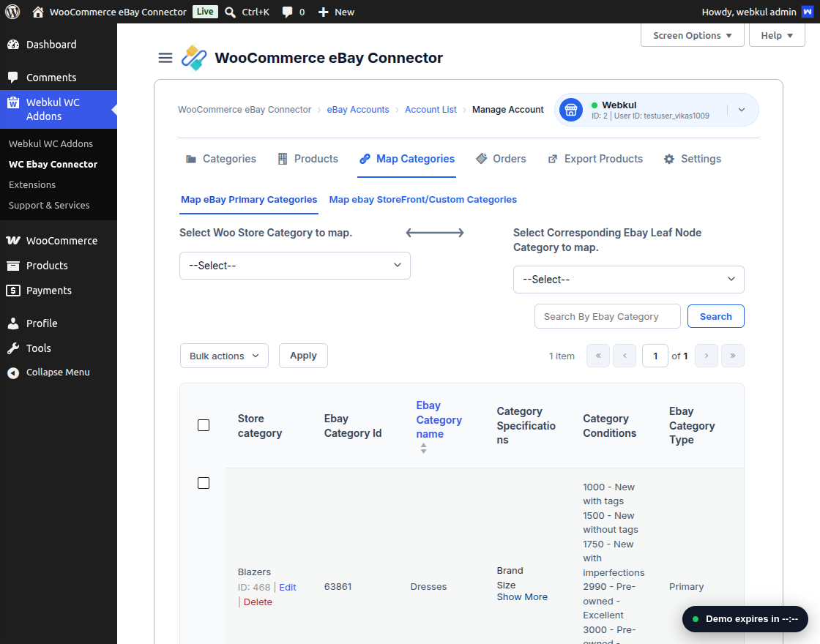
Task: Open the Bulk actions dropdown
Action: coord(224,356)
